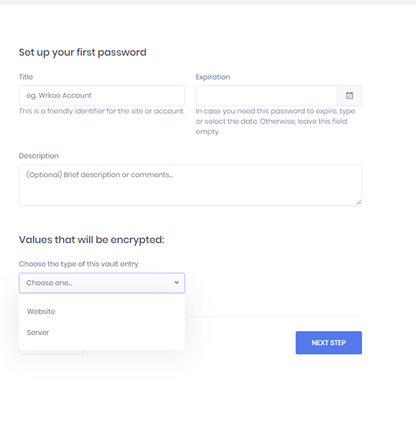The height and width of the screenshot is (423, 416).
Task: Click the Description box resize handle
Action: [359, 202]
